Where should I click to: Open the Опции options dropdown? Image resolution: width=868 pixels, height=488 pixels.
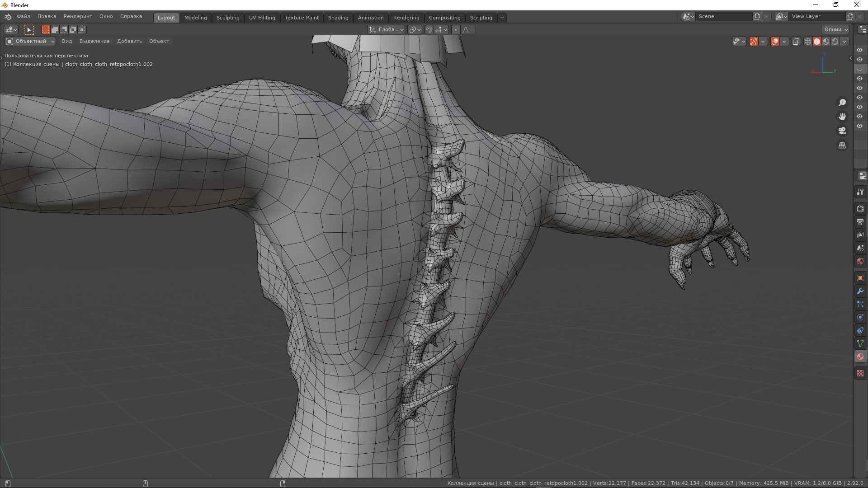pos(835,29)
